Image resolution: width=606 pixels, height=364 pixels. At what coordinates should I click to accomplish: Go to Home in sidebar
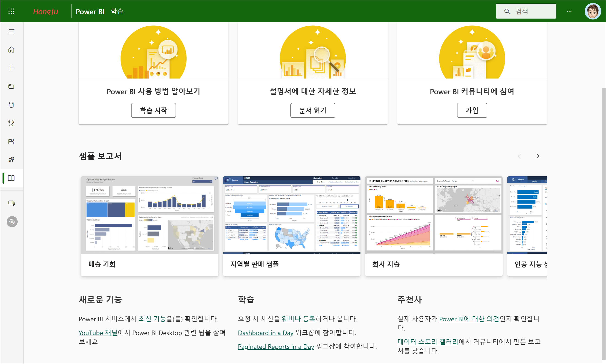point(11,50)
